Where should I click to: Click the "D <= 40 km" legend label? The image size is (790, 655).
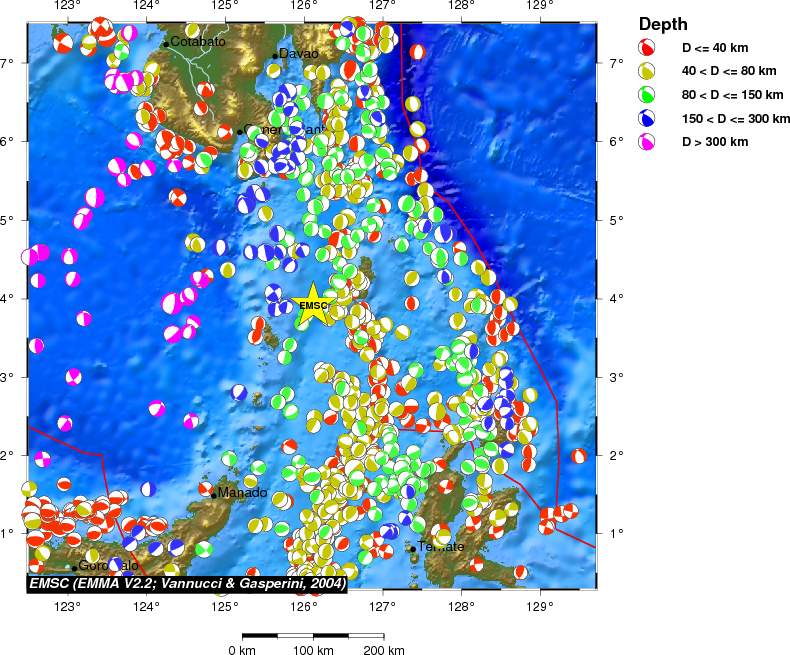715,47
